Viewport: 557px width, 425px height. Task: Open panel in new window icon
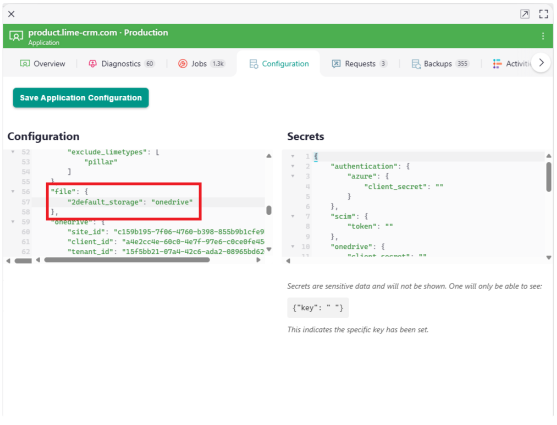(x=524, y=14)
